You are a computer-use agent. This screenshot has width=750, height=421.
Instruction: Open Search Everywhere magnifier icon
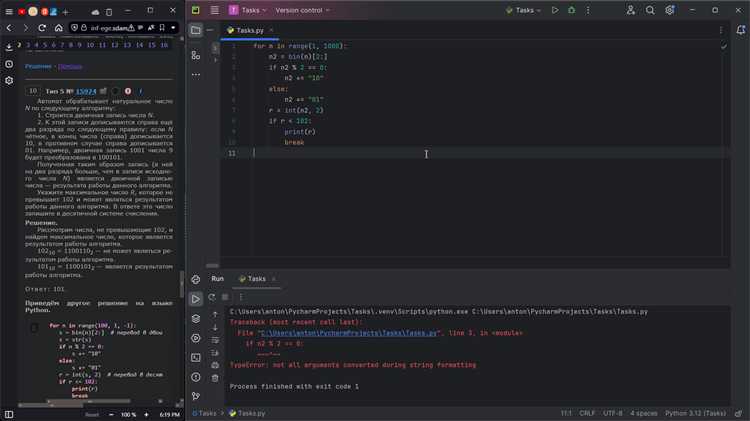coord(650,10)
